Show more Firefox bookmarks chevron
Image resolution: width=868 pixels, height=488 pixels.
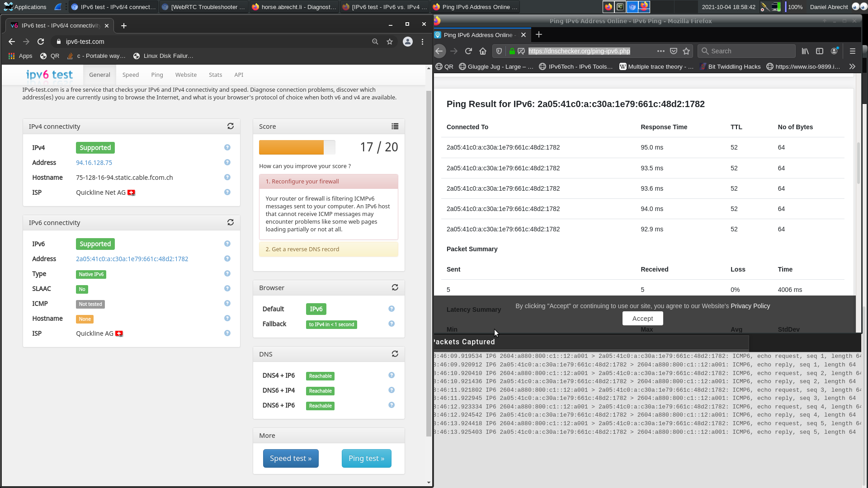pos(852,66)
